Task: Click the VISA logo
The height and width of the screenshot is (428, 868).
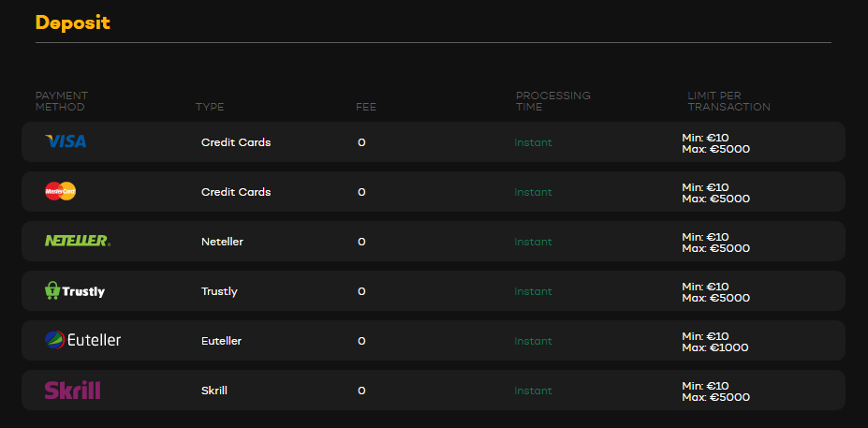Action: click(66, 141)
